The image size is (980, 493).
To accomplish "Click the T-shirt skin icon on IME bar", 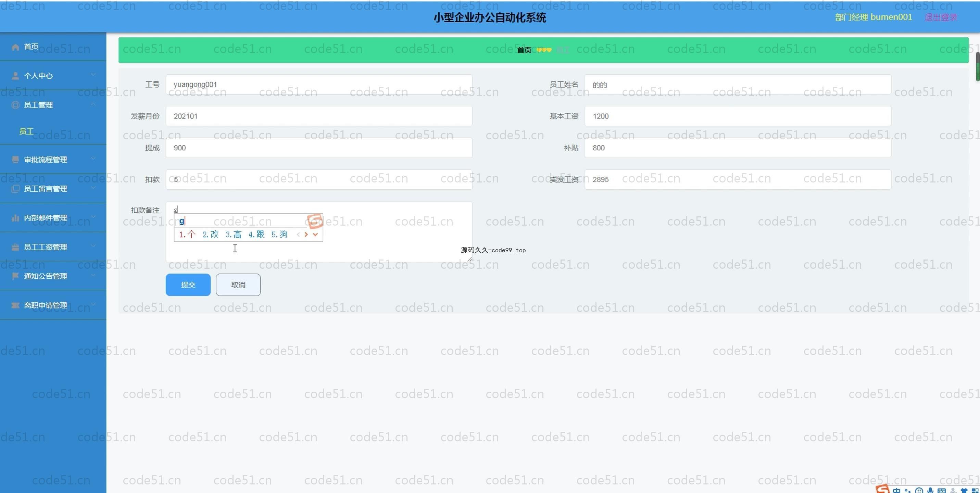I will 964,490.
